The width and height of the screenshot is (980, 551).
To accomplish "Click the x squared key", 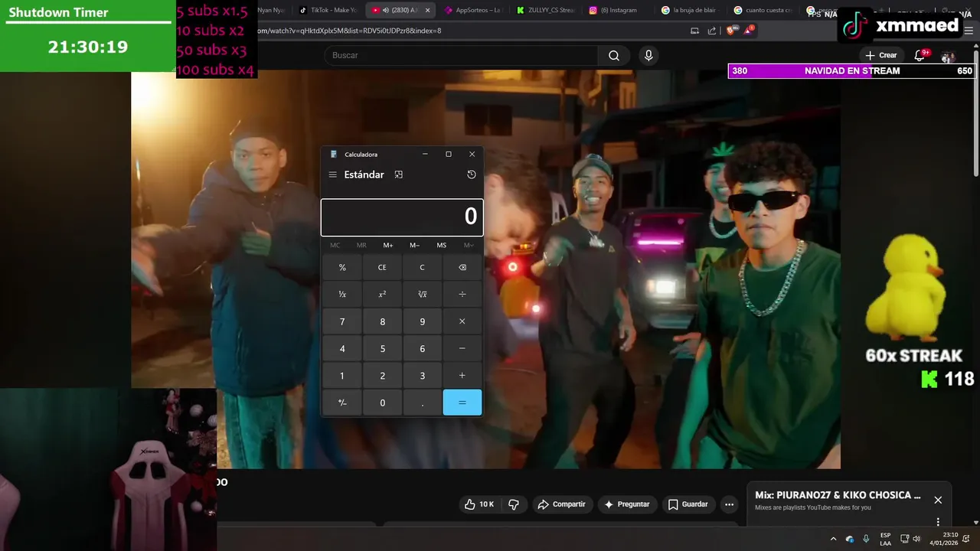I will [382, 294].
